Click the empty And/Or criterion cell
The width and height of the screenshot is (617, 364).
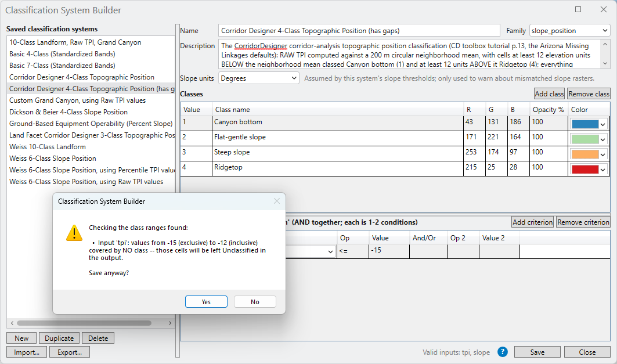pos(428,251)
